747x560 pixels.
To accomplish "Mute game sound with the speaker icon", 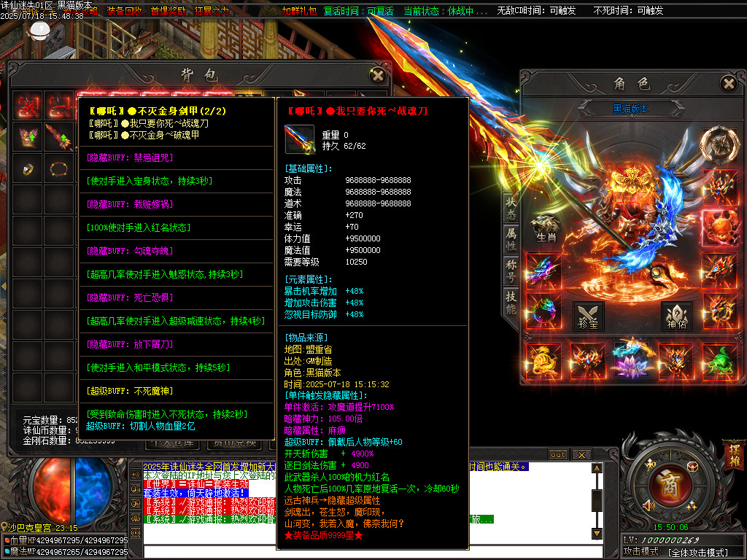I will 649,505.
